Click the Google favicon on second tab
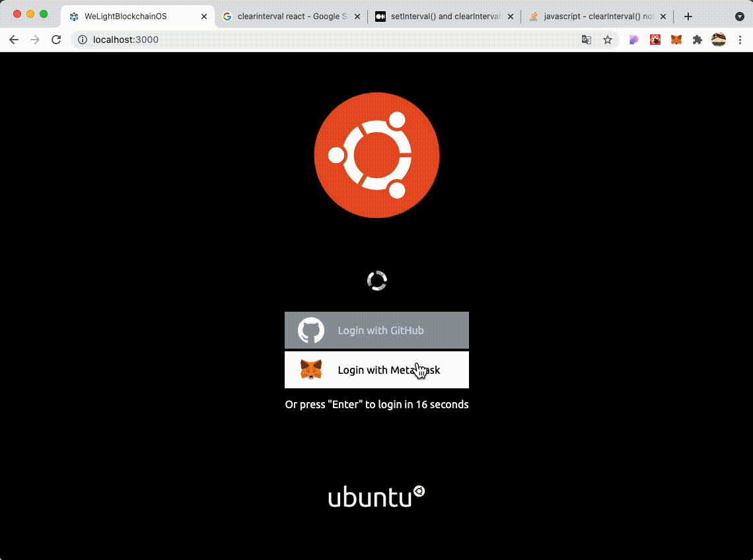 tap(227, 17)
